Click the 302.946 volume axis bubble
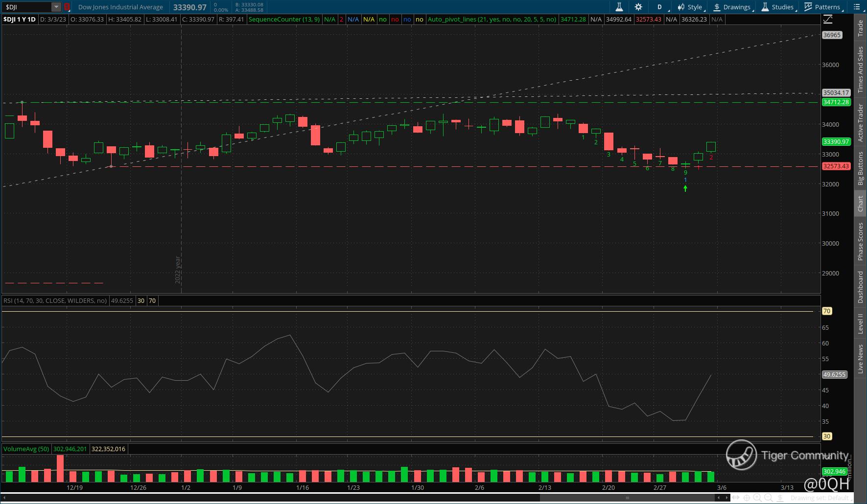The height and width of the screenshot is (504, 867). coord(835,472)
